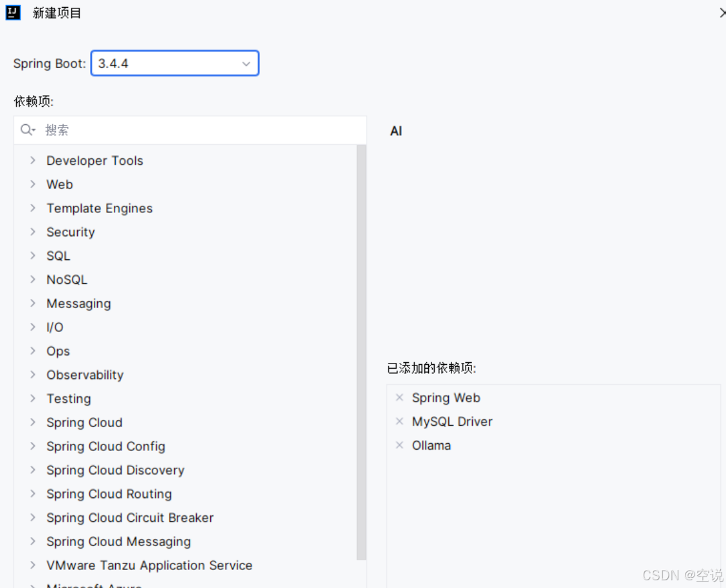Expand the Security category chevron
726x588 pixels.
coord(33,232)
